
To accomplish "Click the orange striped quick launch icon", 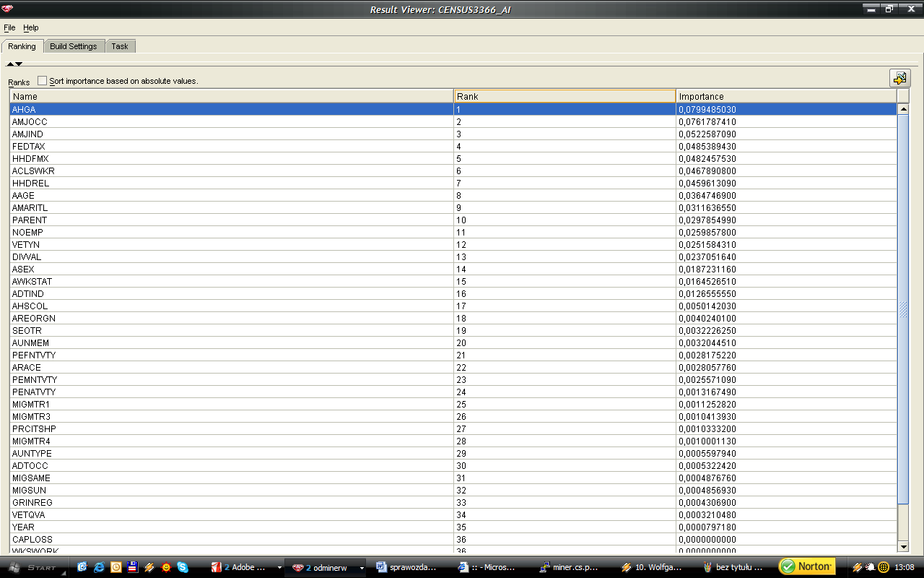I will point(149,567).
